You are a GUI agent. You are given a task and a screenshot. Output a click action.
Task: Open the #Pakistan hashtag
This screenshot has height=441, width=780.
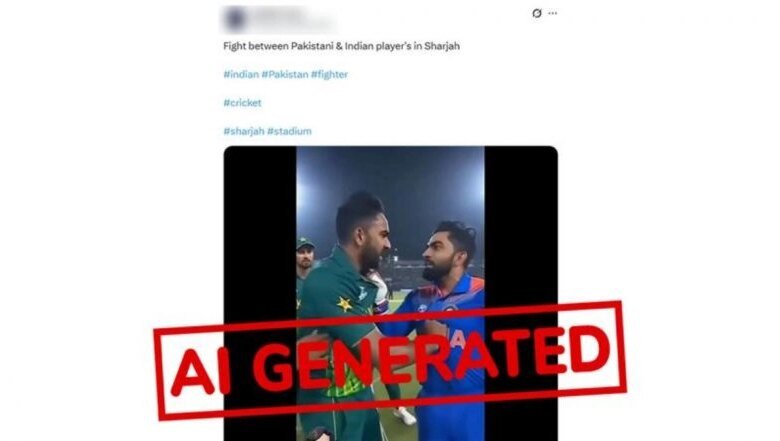pyautogui.click(x=285, y=75)
